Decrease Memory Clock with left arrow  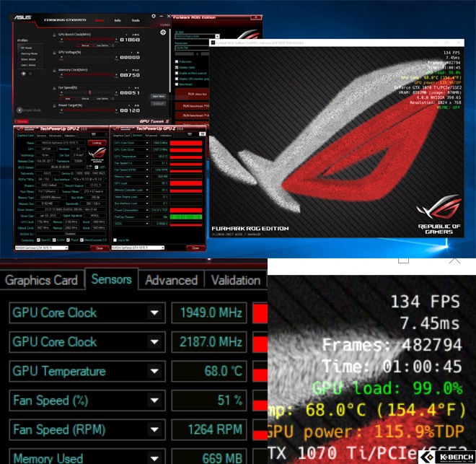[x=61, y=75]
